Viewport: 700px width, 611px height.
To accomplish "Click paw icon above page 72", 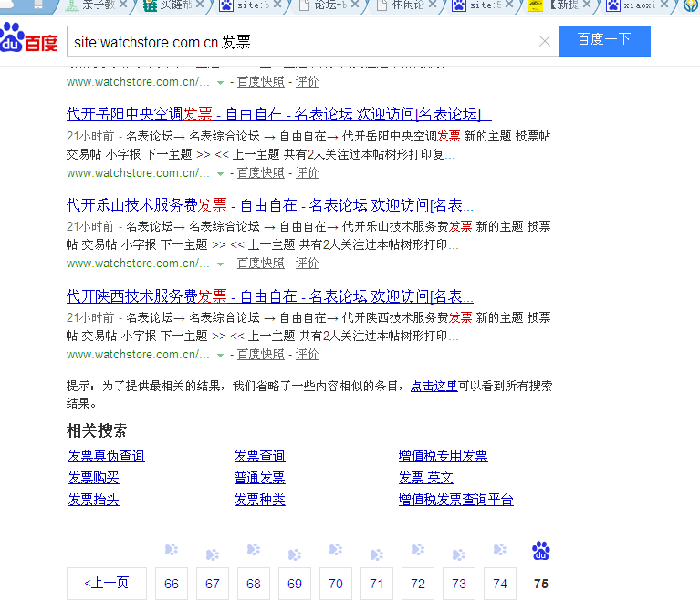I will (418, 550).
